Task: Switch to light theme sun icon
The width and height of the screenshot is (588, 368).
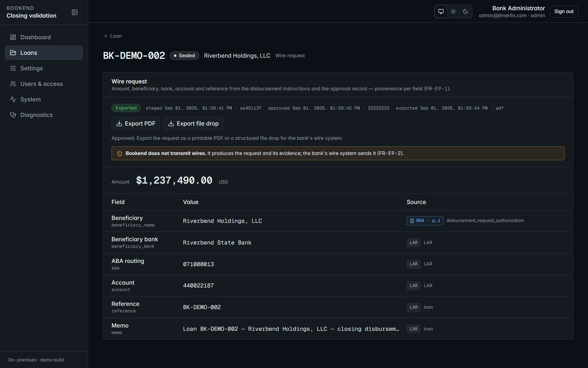Action: [x=453, y=11]
